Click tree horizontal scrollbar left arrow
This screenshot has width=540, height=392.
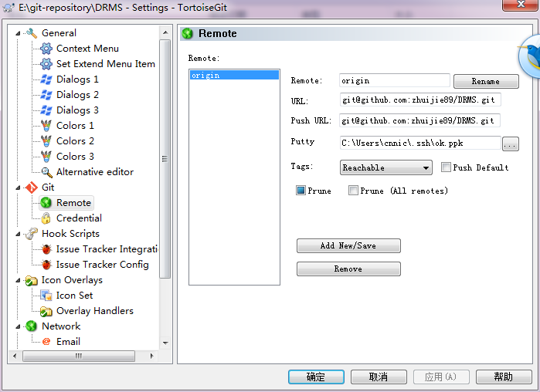15,356
